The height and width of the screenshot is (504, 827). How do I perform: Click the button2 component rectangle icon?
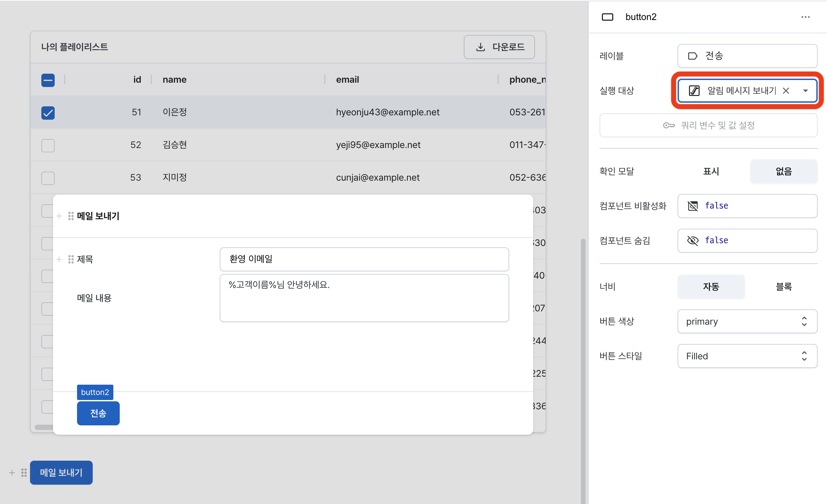click(607, 17)
